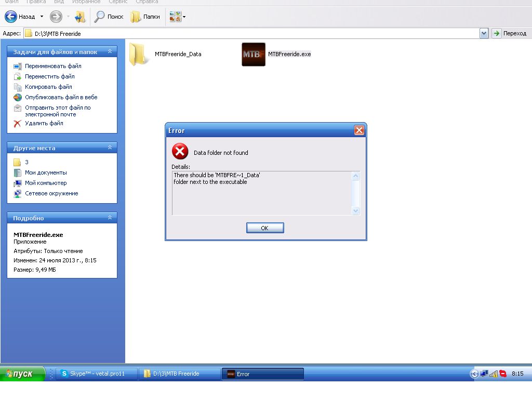Switch to D:\3\MTB Freeride taskbar button
The height and width of the screenshot is (399, 532).
click(180, 374)
